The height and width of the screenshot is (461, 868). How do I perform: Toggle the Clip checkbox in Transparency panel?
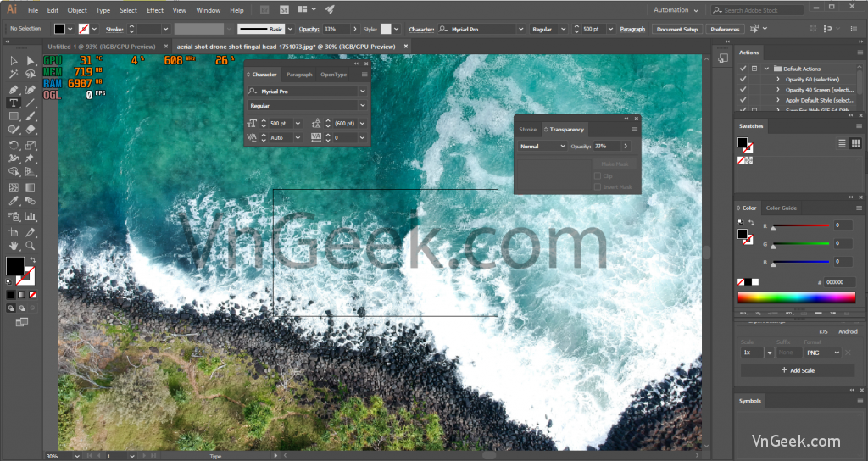[598, 176]
